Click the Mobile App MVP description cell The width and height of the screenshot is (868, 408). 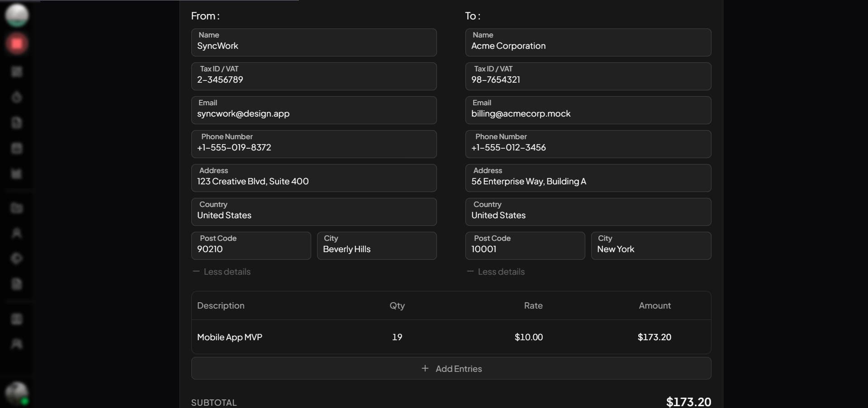pyautogui.click(x=230, y=337)
